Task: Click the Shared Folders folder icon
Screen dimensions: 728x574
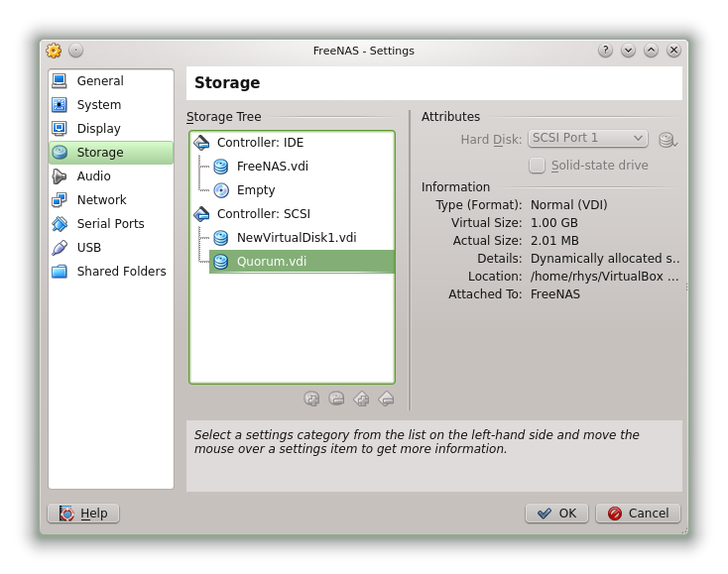Action: pos(60,271)
